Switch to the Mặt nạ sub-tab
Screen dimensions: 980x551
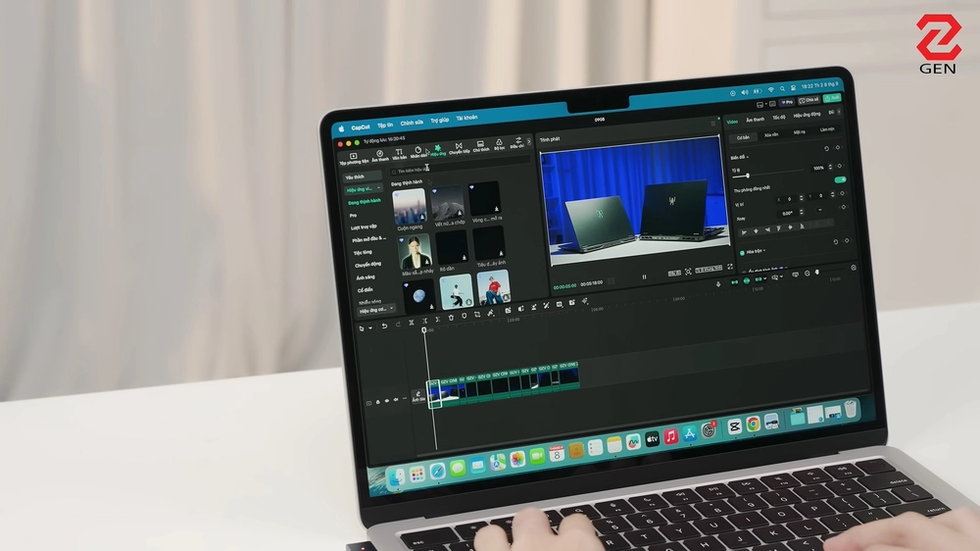point(800,132)
